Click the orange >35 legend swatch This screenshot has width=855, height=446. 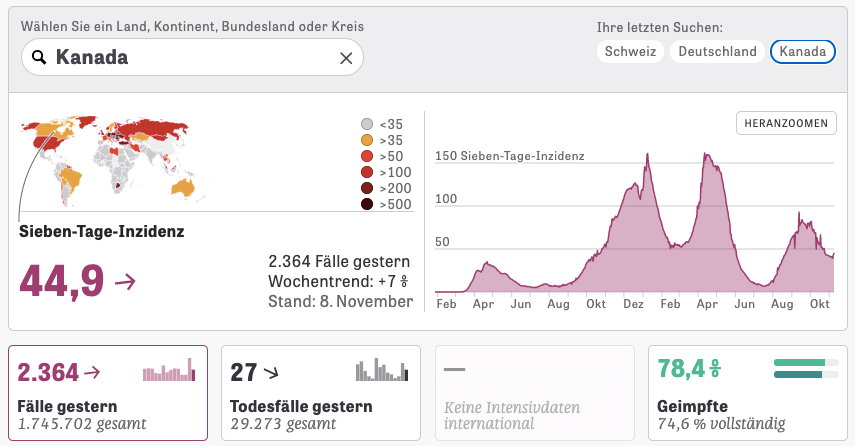click(367, 140)
